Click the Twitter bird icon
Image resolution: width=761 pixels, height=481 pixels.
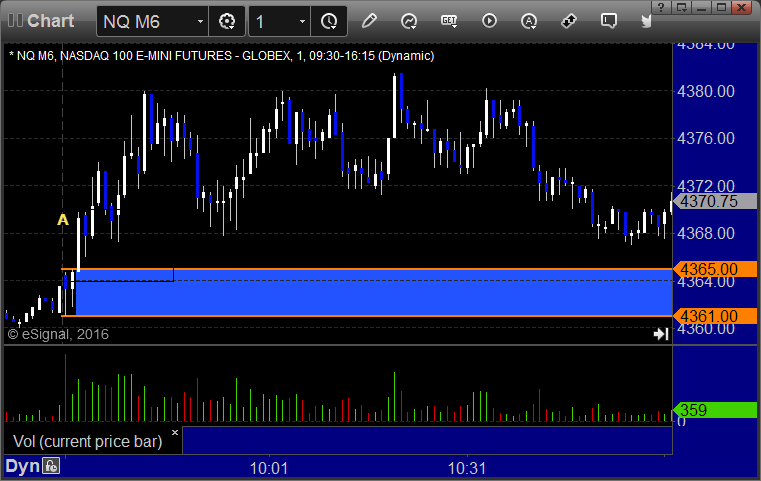646,21
